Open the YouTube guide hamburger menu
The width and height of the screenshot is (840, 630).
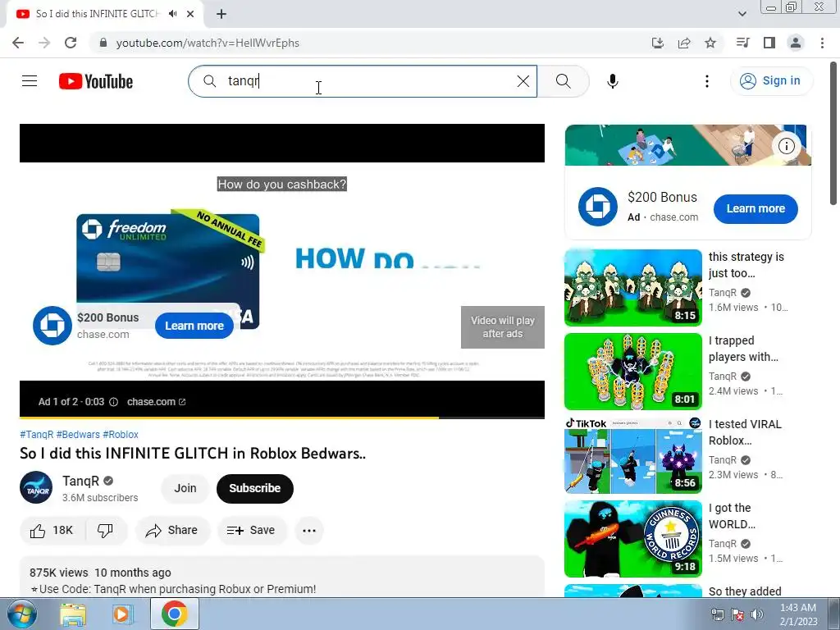(30, 81)
